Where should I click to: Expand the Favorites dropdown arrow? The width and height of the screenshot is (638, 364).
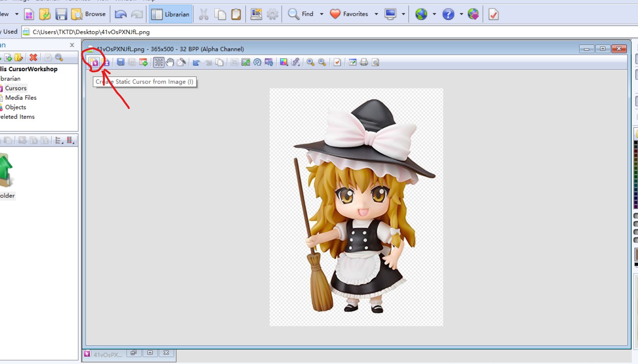tap(376, 14)
